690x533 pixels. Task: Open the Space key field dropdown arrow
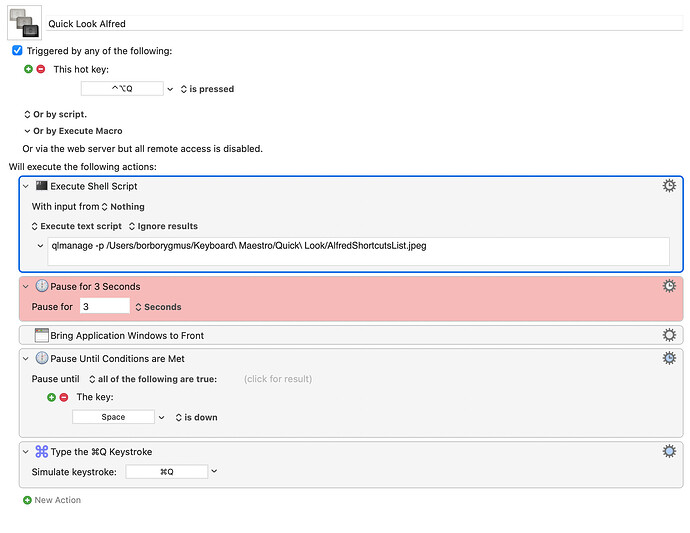pos(161,417)
